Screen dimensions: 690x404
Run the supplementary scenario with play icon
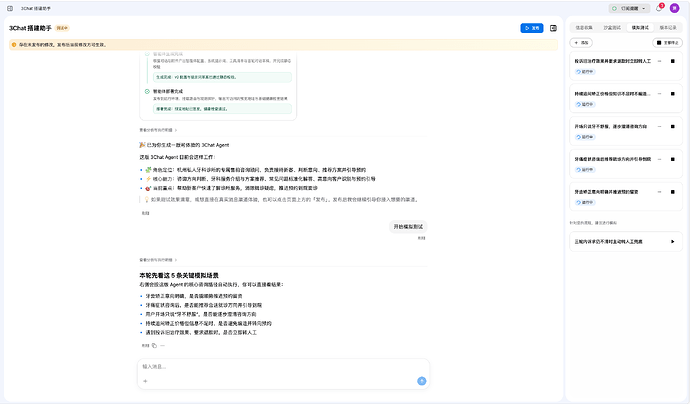click(x=672, y=241)
